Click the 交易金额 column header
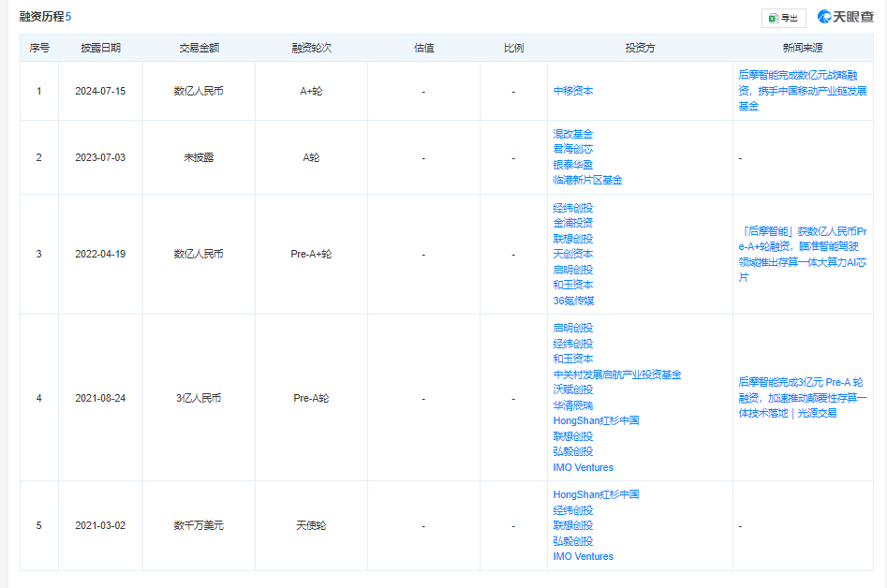887x588 pixels. coord(199,48)
